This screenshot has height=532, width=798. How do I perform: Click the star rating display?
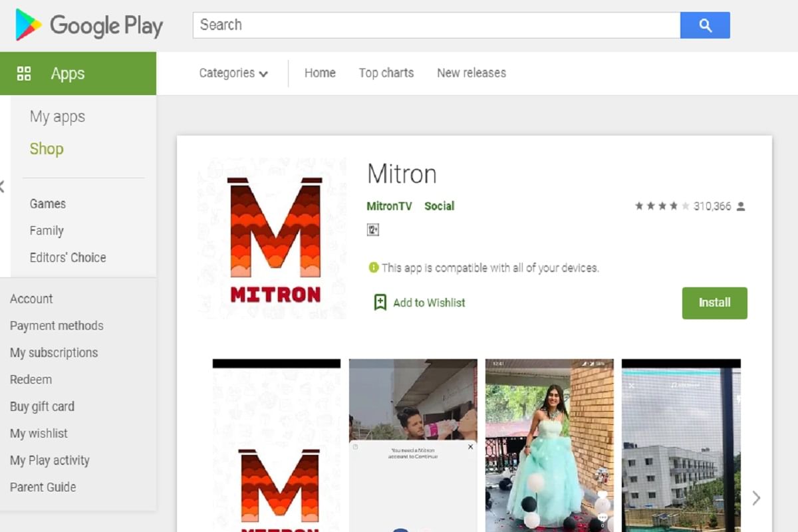[664, 206]
